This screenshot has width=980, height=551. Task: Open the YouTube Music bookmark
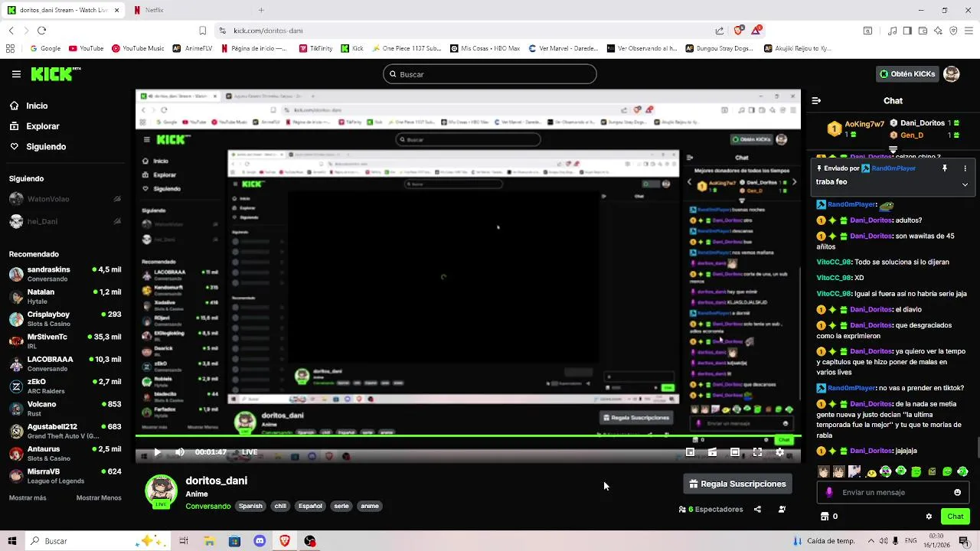point(138,48)
